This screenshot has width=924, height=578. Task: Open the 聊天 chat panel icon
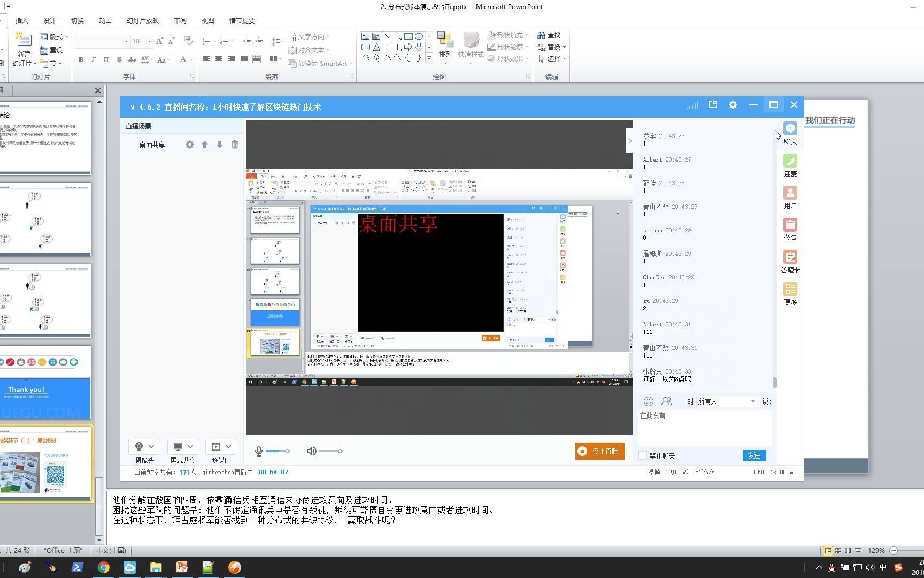[790, 128]
